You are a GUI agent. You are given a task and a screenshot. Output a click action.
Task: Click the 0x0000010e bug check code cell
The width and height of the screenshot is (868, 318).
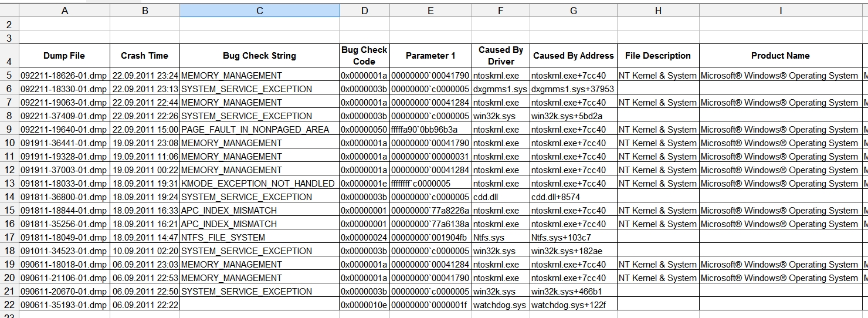pos(364,305)
